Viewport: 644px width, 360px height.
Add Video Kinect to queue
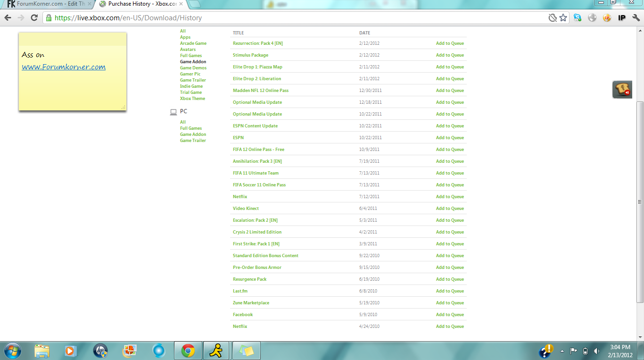tap(450, 209)
